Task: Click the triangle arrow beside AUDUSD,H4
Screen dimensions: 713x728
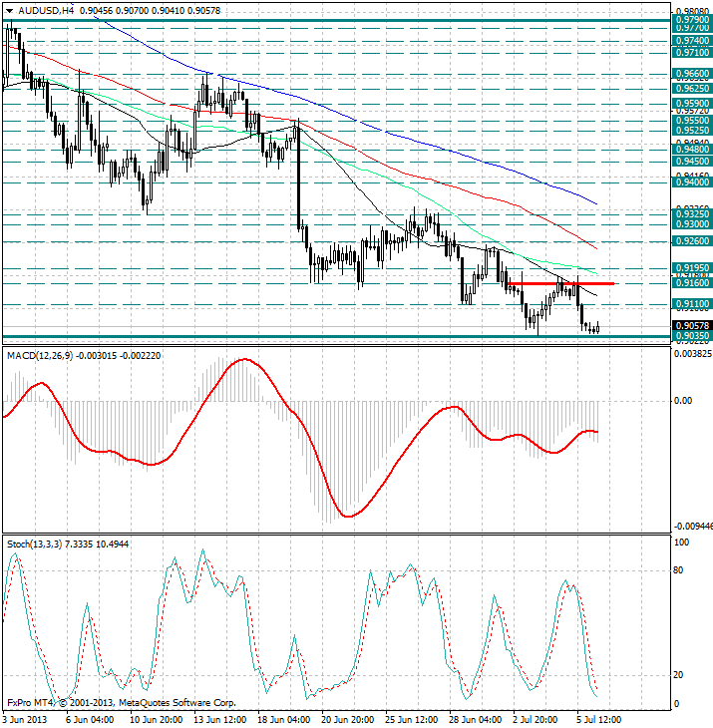Action: [9, 11]
